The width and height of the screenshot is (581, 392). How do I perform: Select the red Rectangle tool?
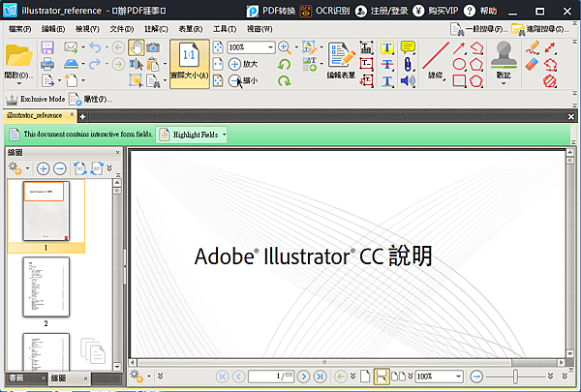point(459,80)
